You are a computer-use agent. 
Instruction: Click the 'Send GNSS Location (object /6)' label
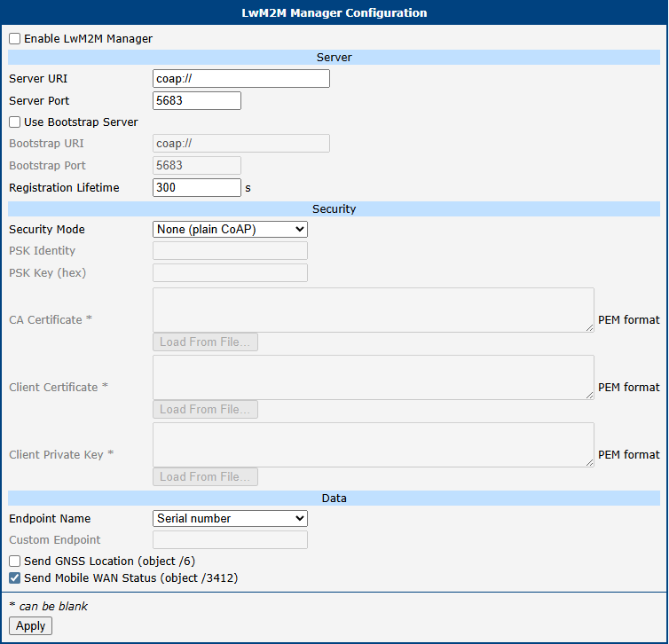coord(110,562)
